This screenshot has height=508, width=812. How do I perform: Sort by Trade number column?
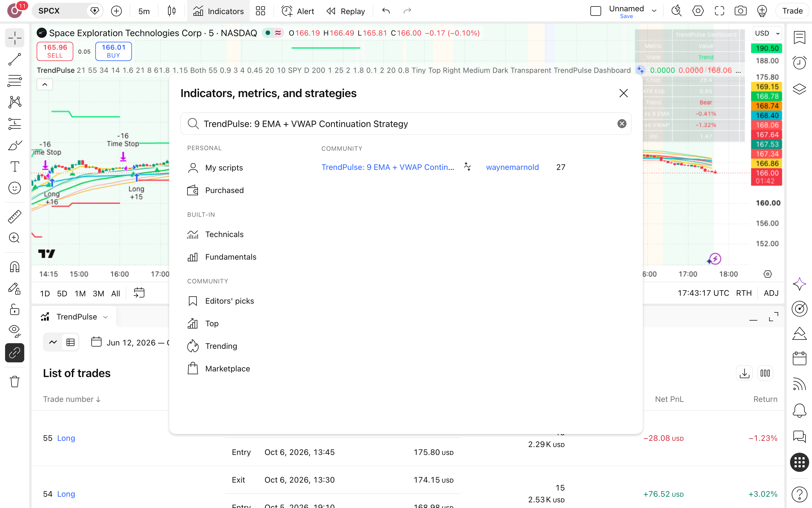coord(71,399)
